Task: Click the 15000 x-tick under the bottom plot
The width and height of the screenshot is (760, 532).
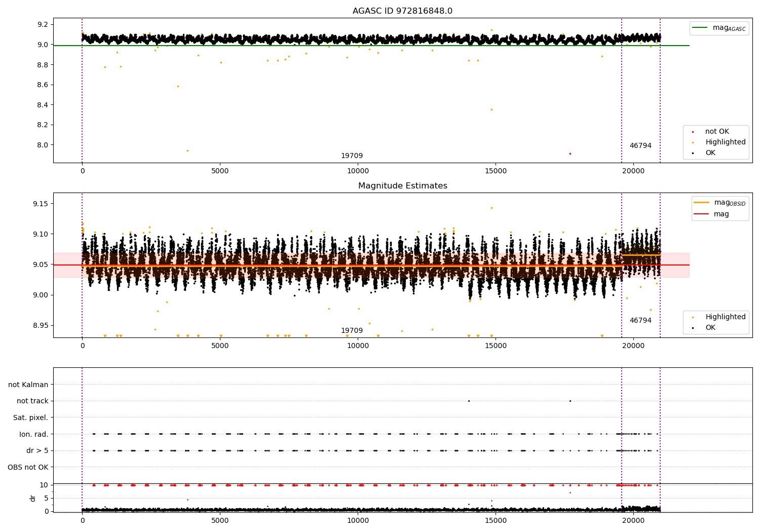Action: point(496,521)
